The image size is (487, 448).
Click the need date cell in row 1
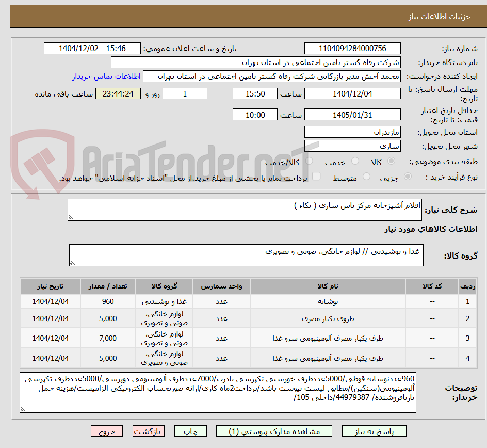pos(51,301)
